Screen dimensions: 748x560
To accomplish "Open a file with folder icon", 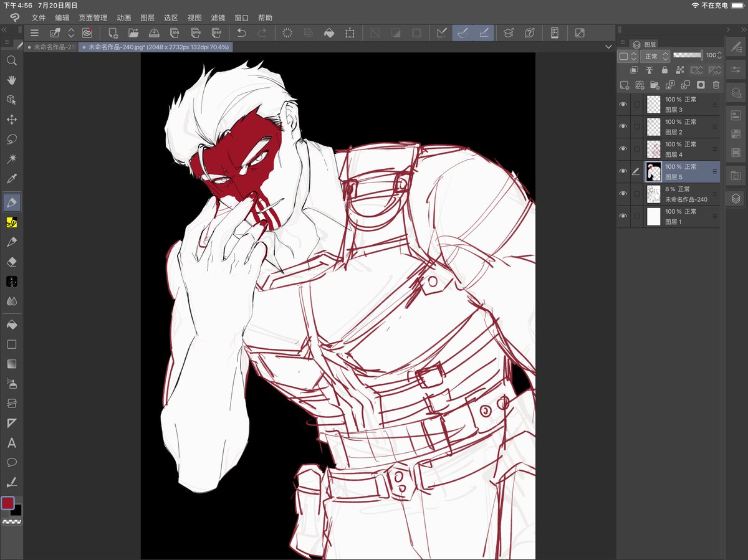I will point(133,33).
